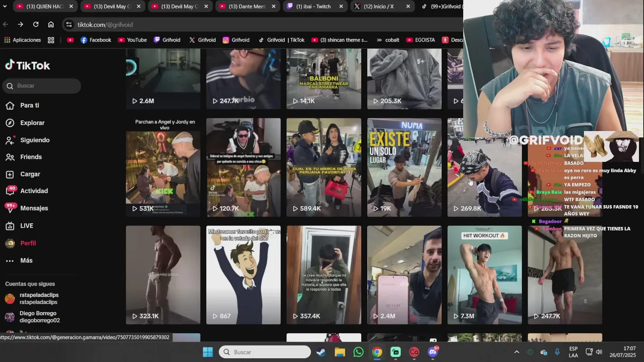The image size is (644, 362).
Task: Open Steam from the taskbar
Action: click(321, 352)
